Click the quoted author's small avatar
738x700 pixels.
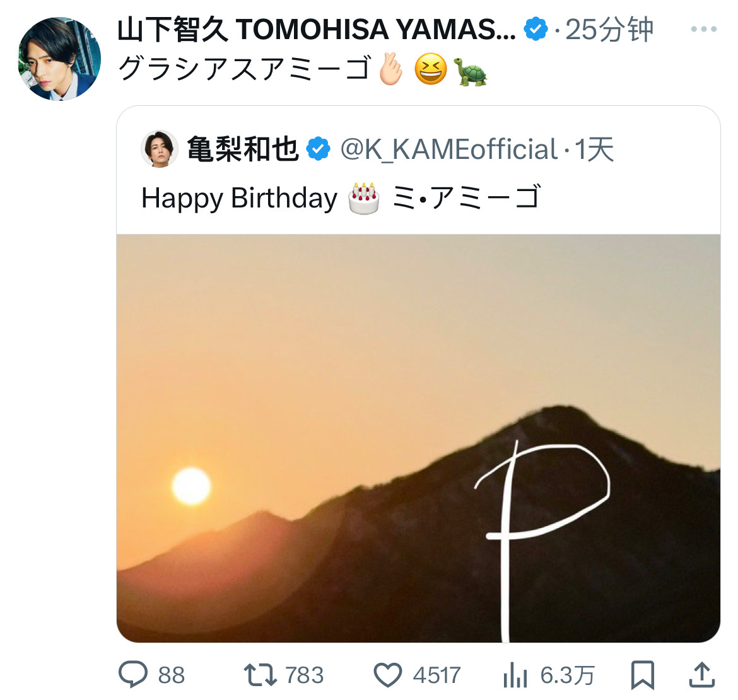(x=159, y=149)
